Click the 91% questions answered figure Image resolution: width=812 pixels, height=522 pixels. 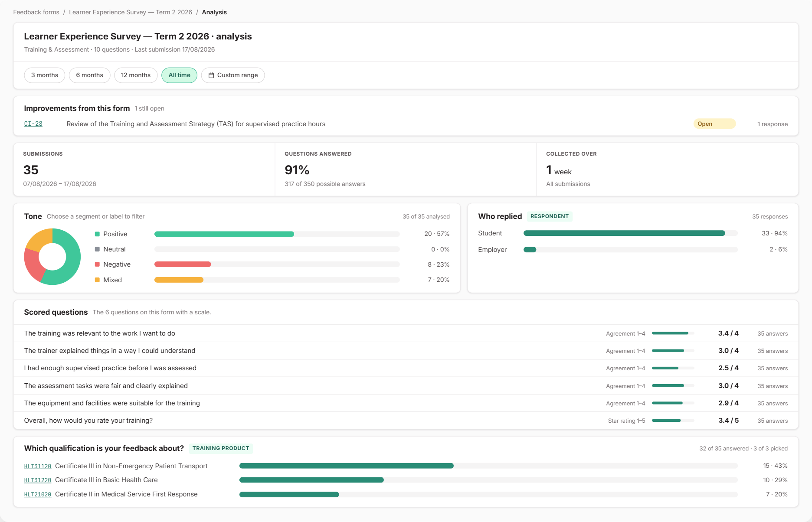(x=297, y=170)
